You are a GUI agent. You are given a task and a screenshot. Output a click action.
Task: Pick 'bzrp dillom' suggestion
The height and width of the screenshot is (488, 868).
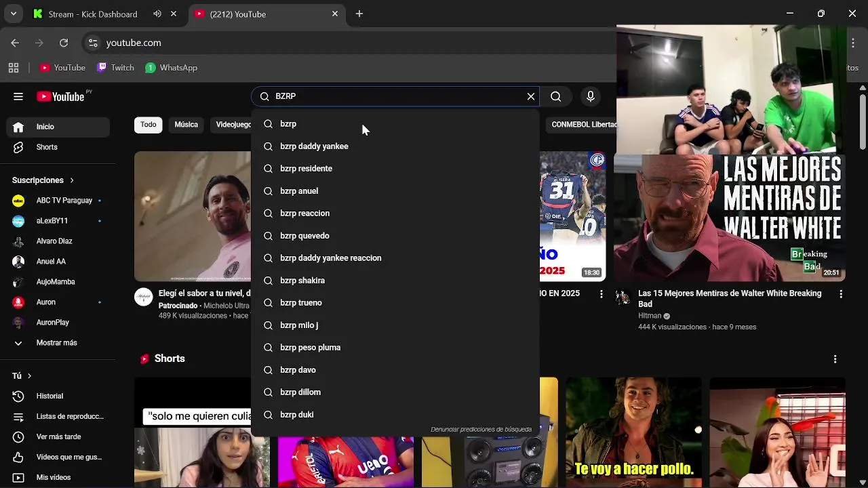pyautogui.click(x=395, y=392)
